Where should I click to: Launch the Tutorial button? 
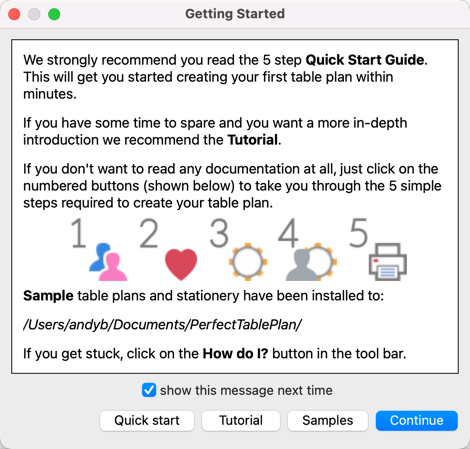[x=241, y=421]
